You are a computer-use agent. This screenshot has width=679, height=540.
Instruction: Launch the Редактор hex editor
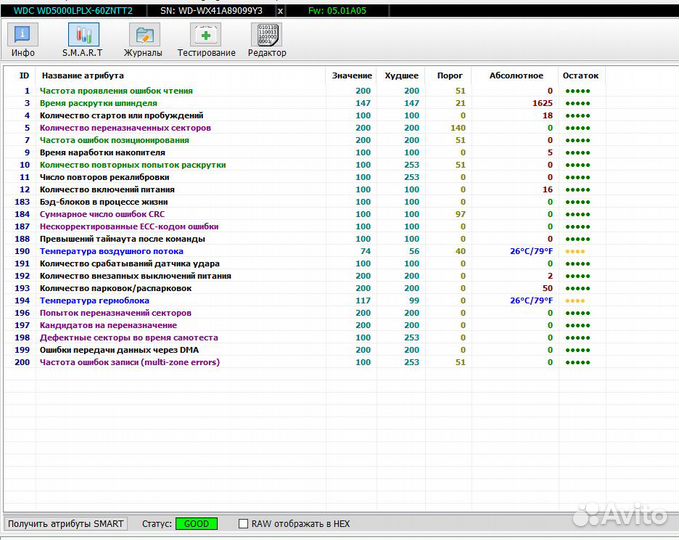click(x=267, y=40)
